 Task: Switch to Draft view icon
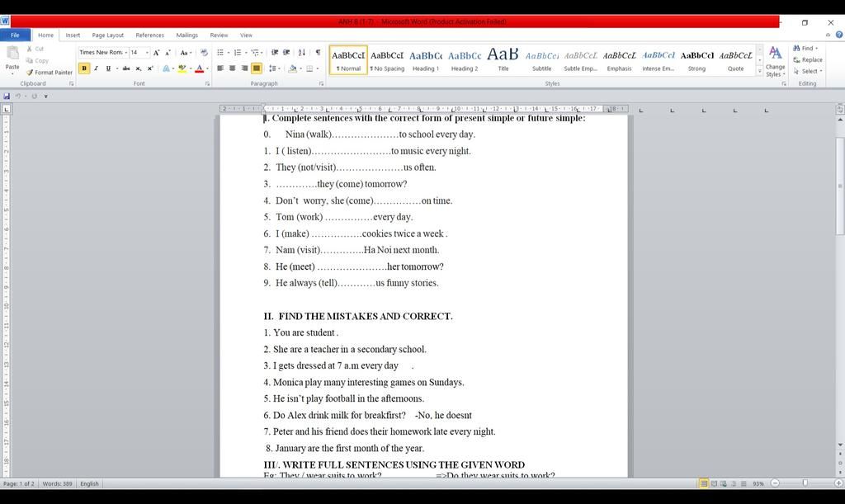pos(744,483)
